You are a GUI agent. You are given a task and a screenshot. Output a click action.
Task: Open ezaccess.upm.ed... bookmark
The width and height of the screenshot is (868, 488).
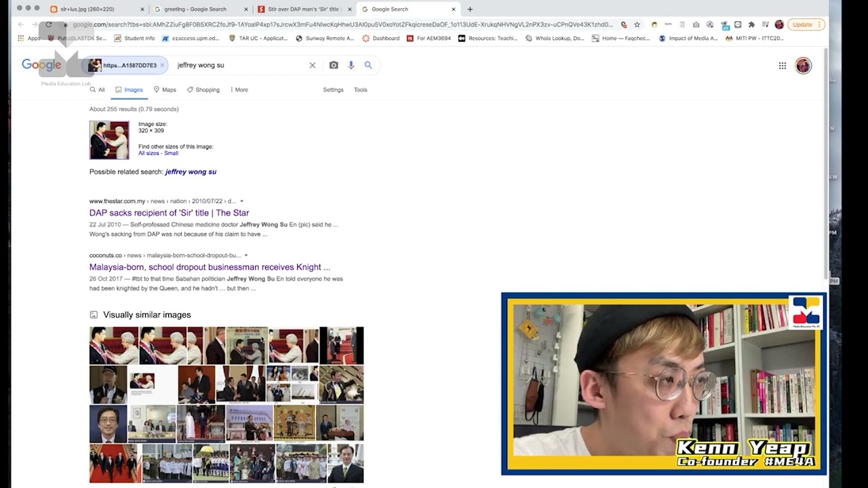click(x=191, y=39)
